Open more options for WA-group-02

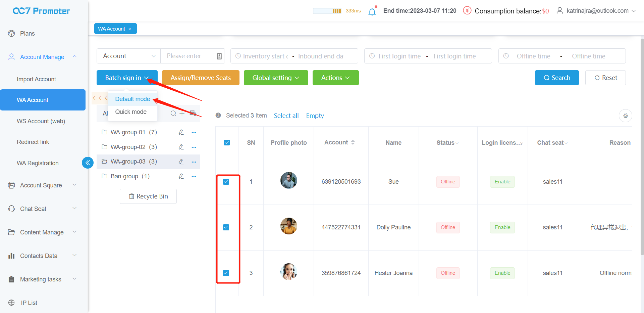pyautogui.click(x=194, y=147)
